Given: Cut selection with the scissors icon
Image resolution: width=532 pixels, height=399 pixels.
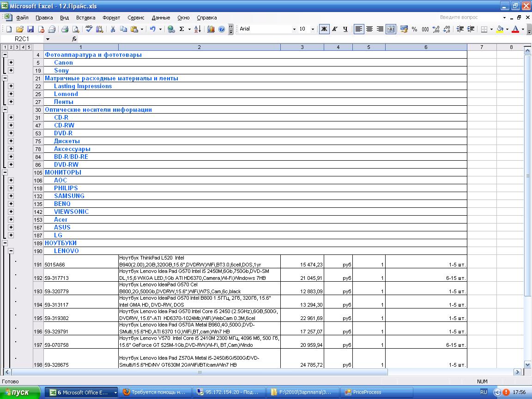Looking at the screenshot, I should click(x=113, y=29).
